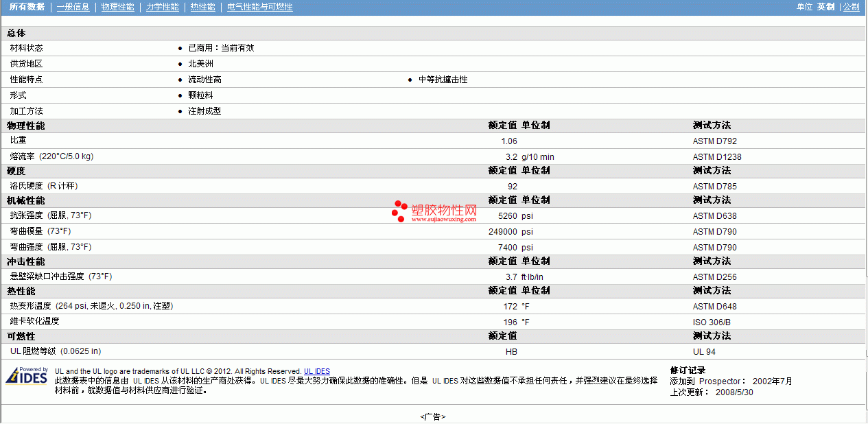Click the 机械性能 section header
868x424 pixels.
25,201
